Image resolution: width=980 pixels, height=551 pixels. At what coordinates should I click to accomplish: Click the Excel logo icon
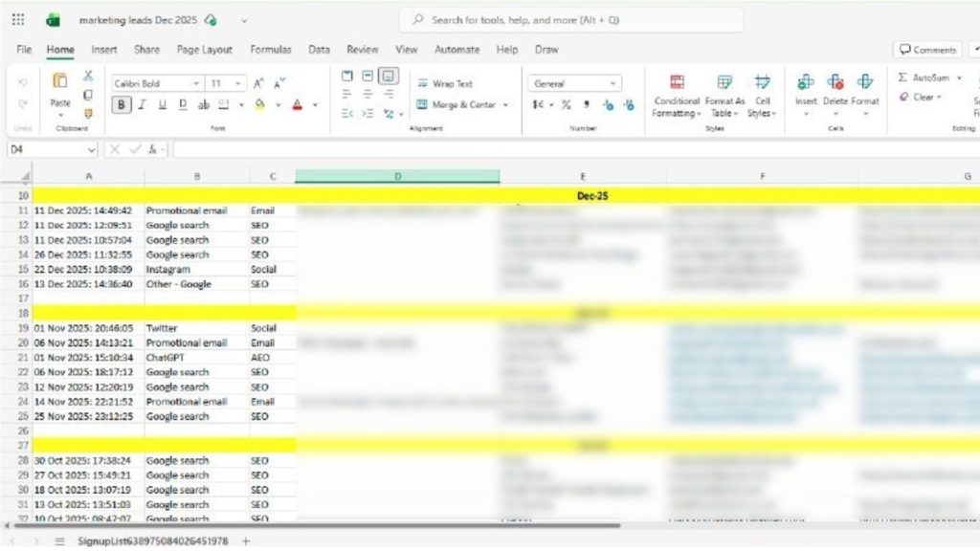[54, 20]
